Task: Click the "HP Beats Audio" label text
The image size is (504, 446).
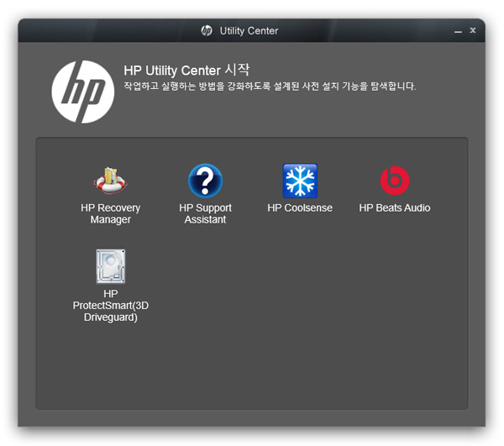Action: tap(395, 208)
